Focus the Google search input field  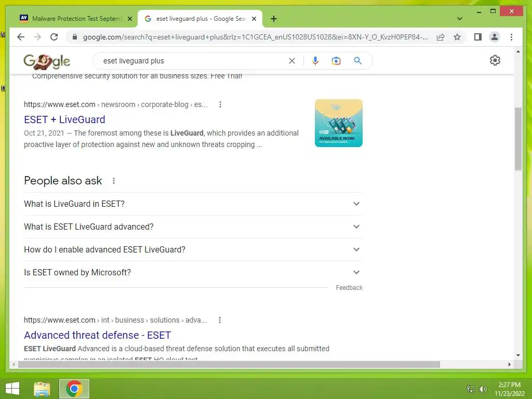coord(193,61)
